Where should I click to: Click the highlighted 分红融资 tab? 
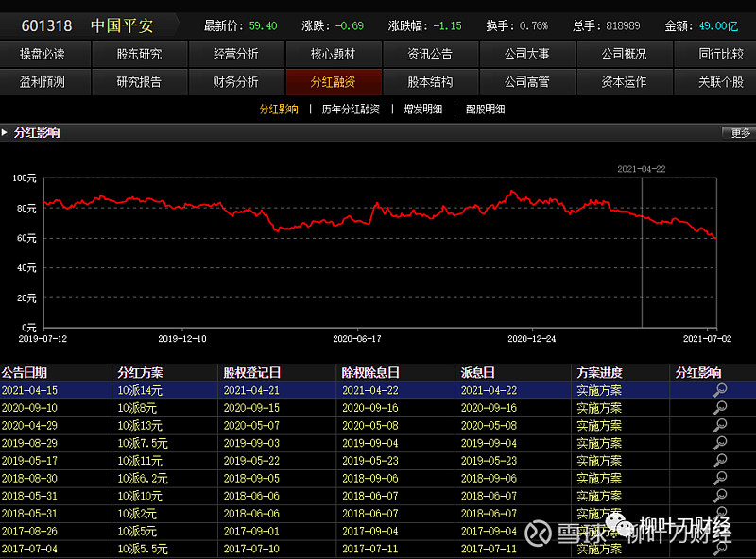coord(334,82)
